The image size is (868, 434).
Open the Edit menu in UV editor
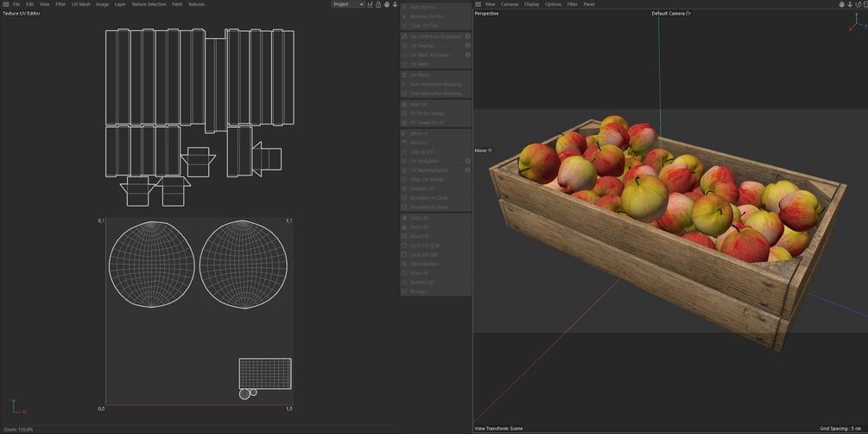click(x=30, y=3)
